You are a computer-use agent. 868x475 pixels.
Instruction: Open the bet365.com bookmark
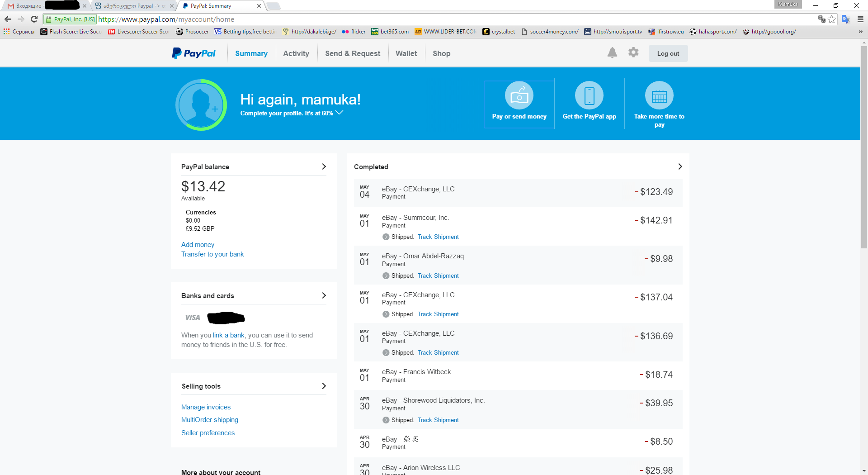coord(390,32)
